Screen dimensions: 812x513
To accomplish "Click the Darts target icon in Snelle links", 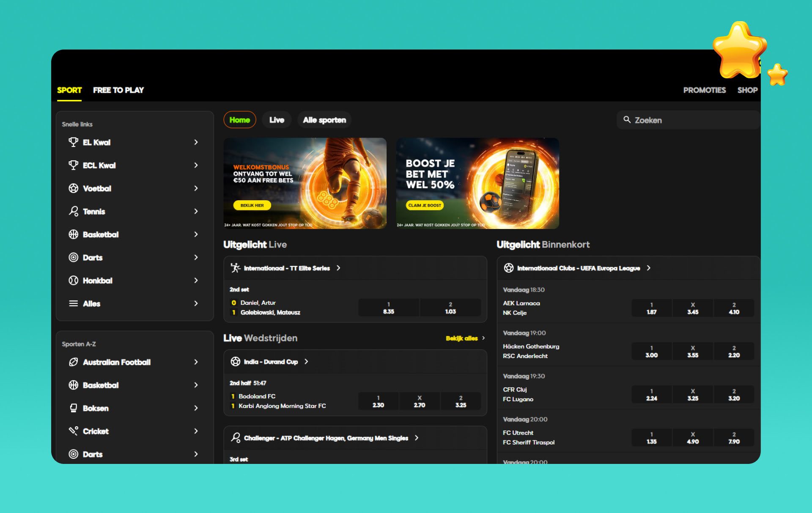I will click(73, 257).
